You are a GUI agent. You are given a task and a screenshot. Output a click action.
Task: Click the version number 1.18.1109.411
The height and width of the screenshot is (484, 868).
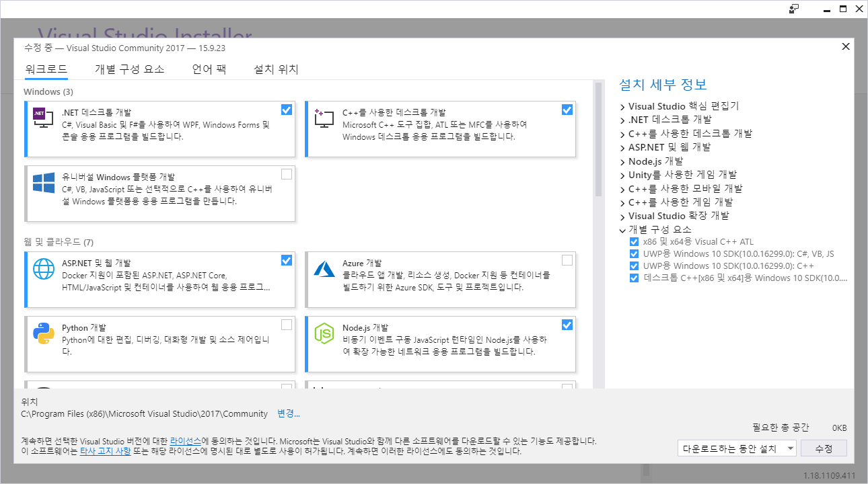[829, 475]
